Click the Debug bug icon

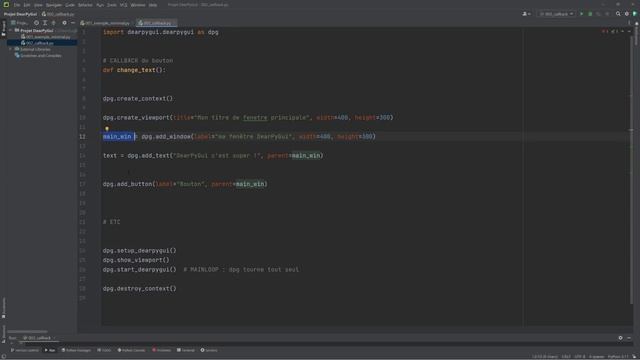point(590,14)
